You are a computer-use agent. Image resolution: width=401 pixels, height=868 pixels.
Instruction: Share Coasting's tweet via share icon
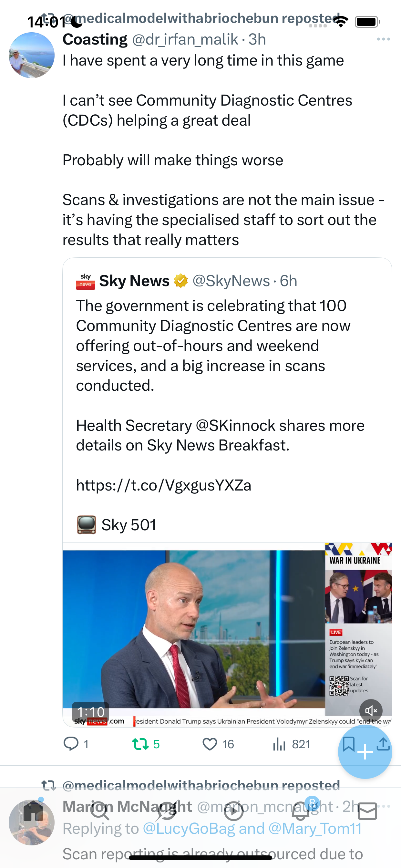(x=383, y=744)
